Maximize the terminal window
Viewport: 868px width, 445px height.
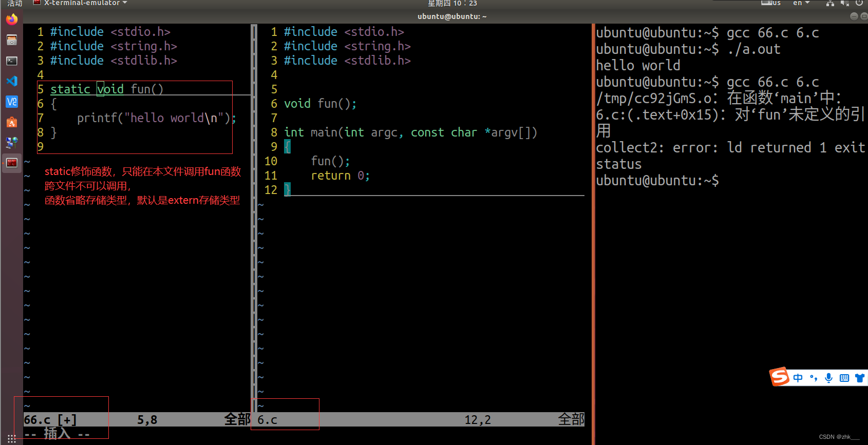point(864,16)
